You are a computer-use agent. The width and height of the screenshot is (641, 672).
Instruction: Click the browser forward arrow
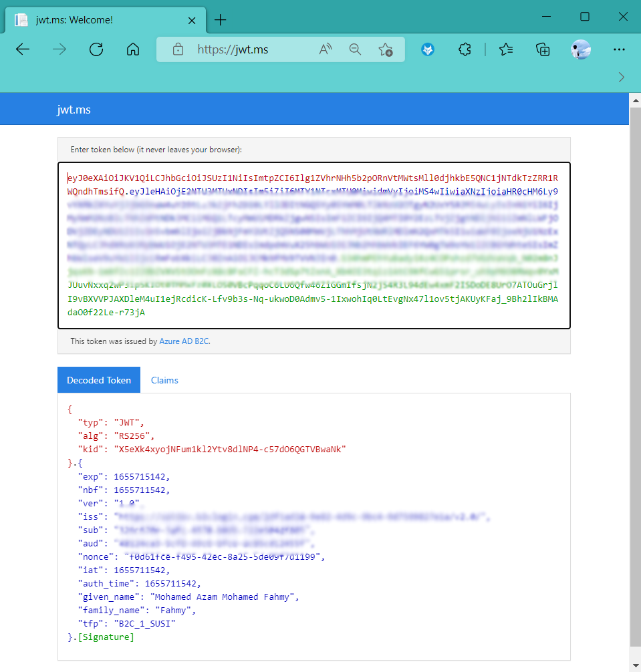[x=59, y=49]
